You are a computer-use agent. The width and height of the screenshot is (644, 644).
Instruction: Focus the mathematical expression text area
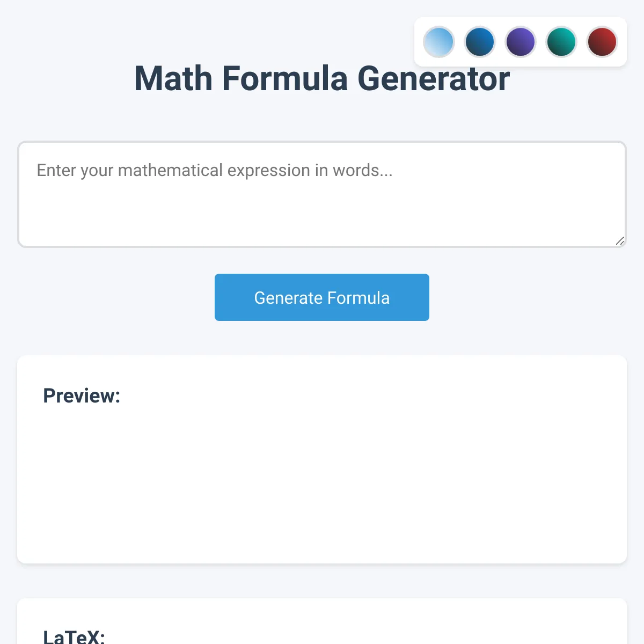pyautogui.click(x=322, y=194)
